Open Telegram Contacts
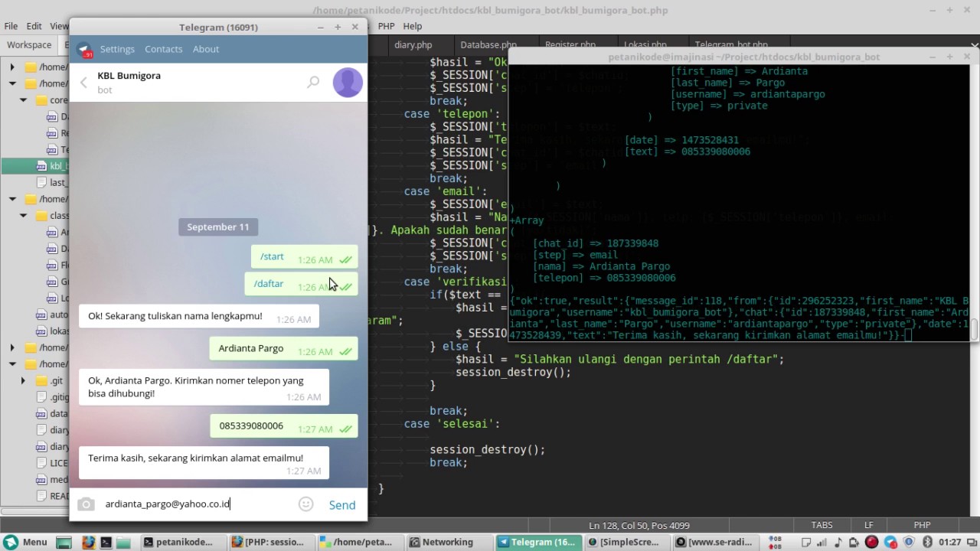 click(x=164, y=49)
